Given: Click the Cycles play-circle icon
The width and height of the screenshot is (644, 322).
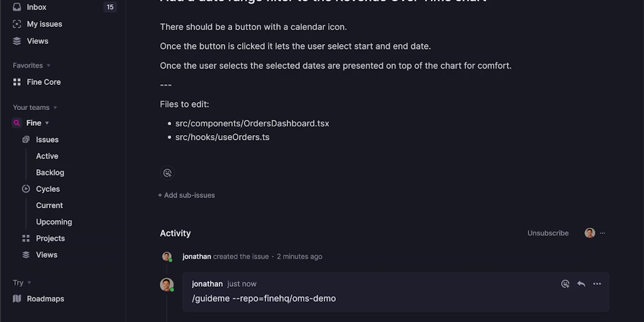Looking at the screenshot, I should coord(26,189).
